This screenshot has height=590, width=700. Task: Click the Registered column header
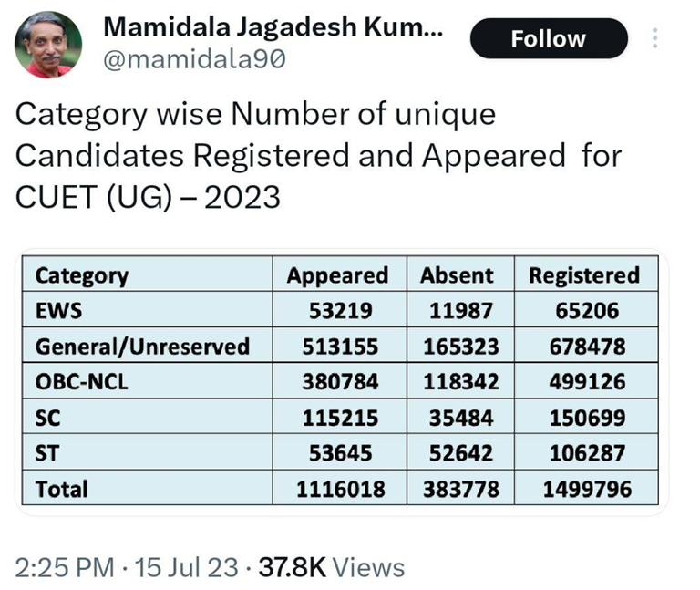click(584, 275)
